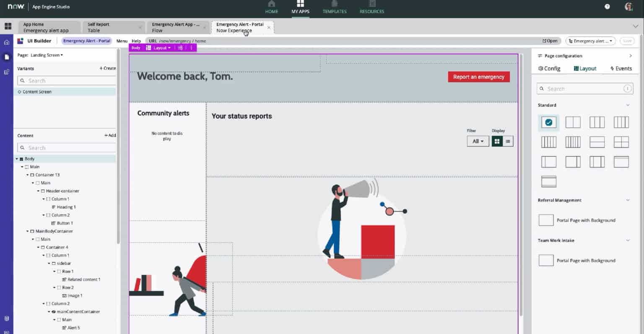Open the Events panel in Page configuration
Image resolution: width=644 pixels, height=334 pixels.
click(621, 68)
